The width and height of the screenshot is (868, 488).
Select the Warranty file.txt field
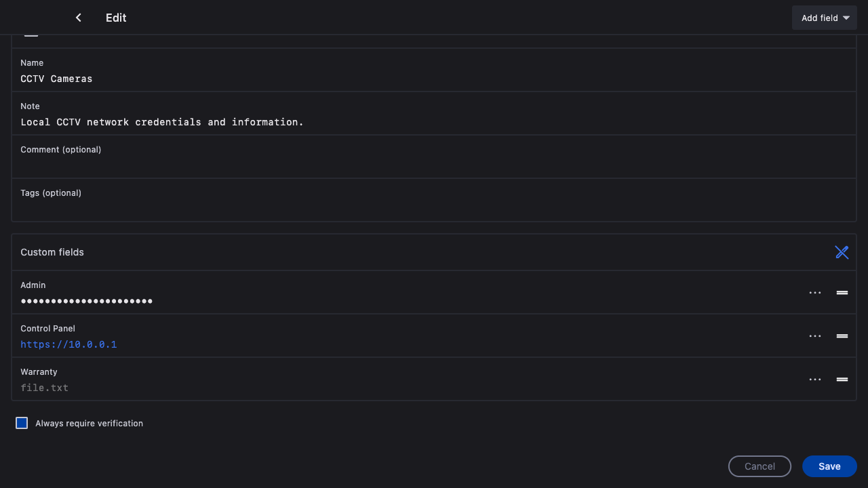click(x=45, y=388)
